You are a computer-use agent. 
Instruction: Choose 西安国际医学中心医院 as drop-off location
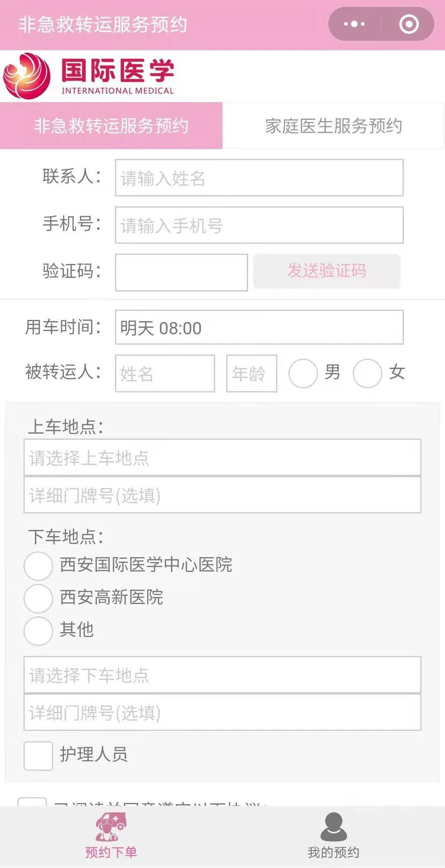pyautogui.click(x=38, y=566)
